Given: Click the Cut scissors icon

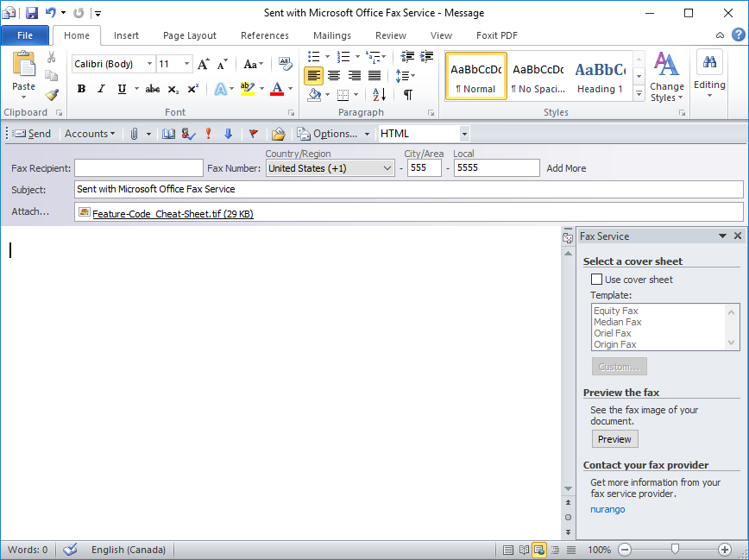Looking at the screenshot, I should click(51, 57).
